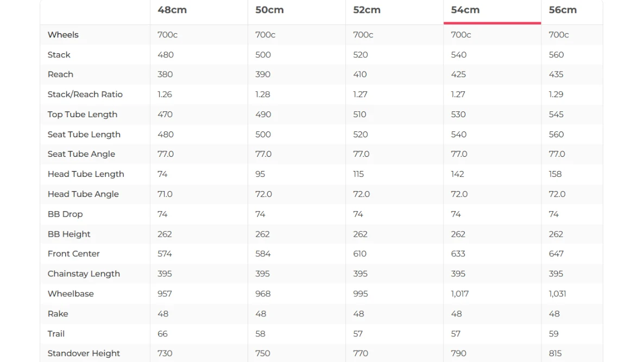Click the Top Tube Length row label
The image size is (644, 362).
coord(82,115)
